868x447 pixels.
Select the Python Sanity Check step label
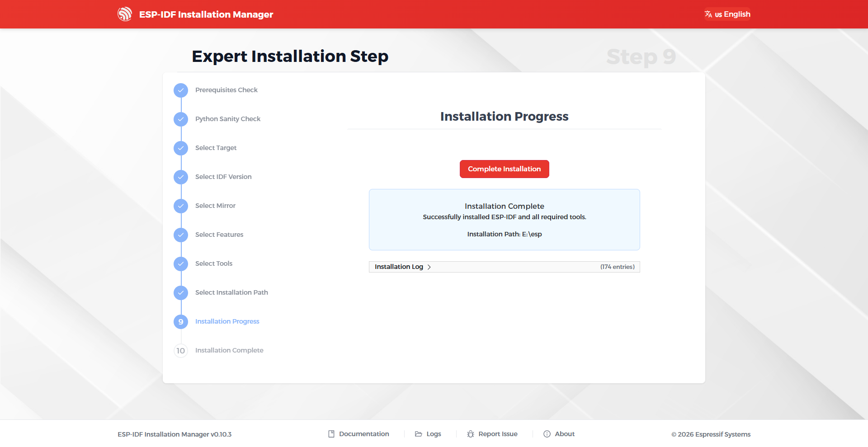(228, 119)
